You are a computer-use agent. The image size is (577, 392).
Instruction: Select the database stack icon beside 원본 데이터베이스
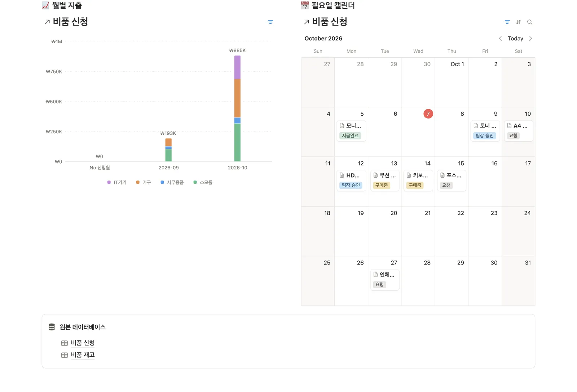[x=52, y=327]
